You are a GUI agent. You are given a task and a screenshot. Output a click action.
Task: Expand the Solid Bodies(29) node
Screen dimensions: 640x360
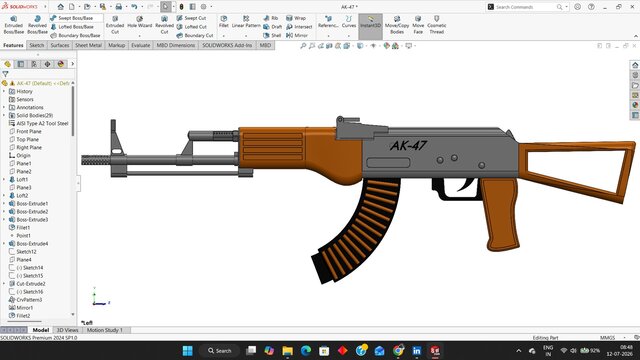(4, 116)
